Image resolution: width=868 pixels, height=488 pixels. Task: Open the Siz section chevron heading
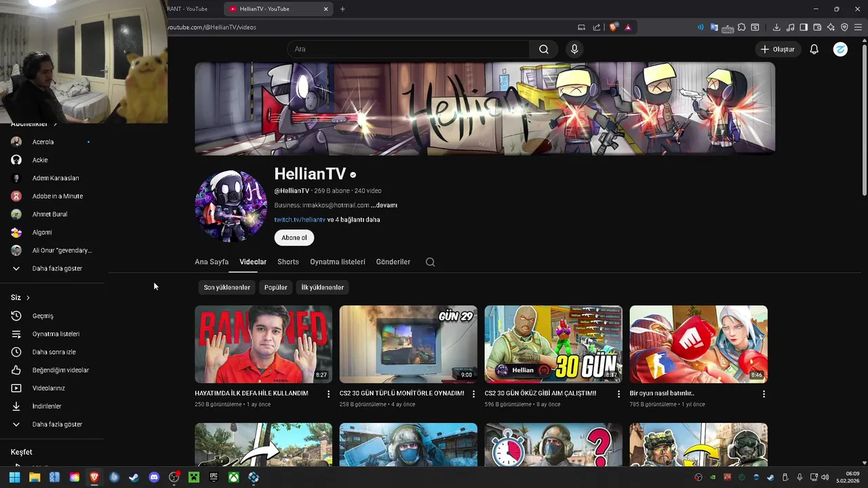[20, 298]
